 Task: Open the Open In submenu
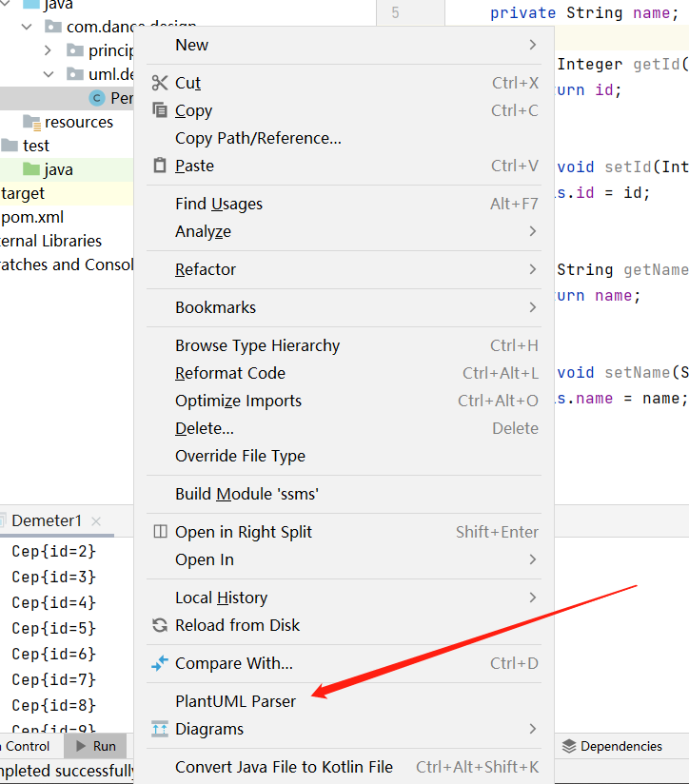(344, 559)
